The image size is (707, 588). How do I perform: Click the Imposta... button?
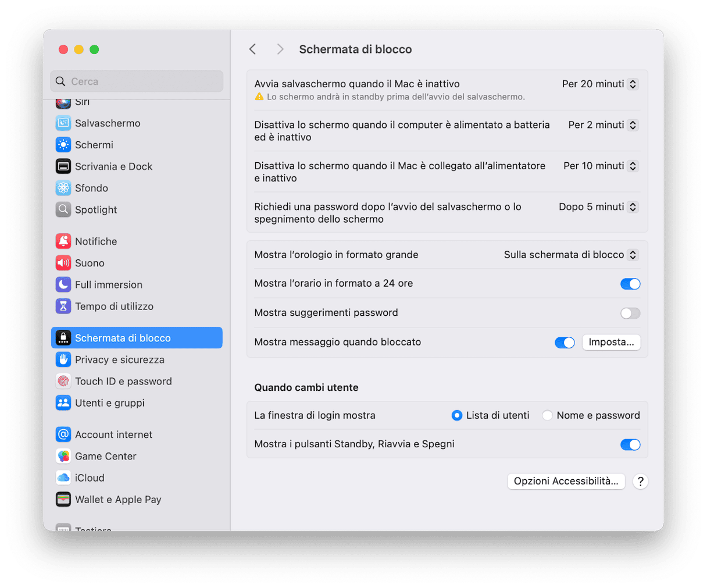click(611, 342)
